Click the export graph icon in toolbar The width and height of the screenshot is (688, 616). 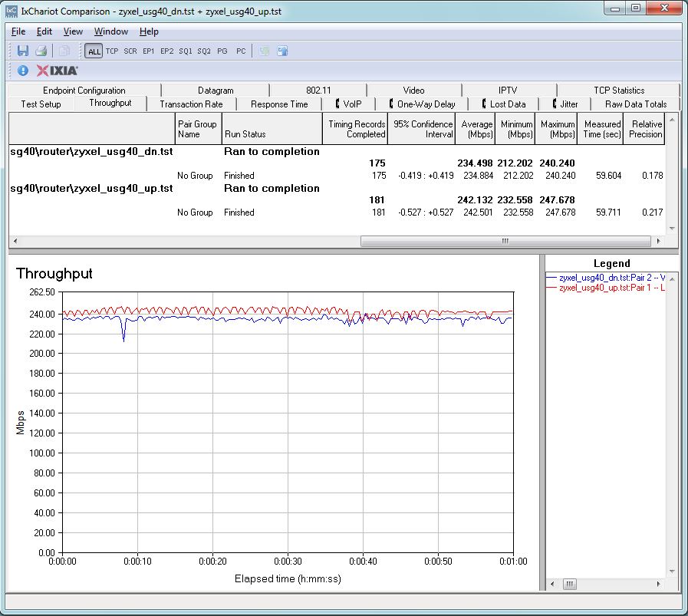pyautogui.click(x=282, y=51)
